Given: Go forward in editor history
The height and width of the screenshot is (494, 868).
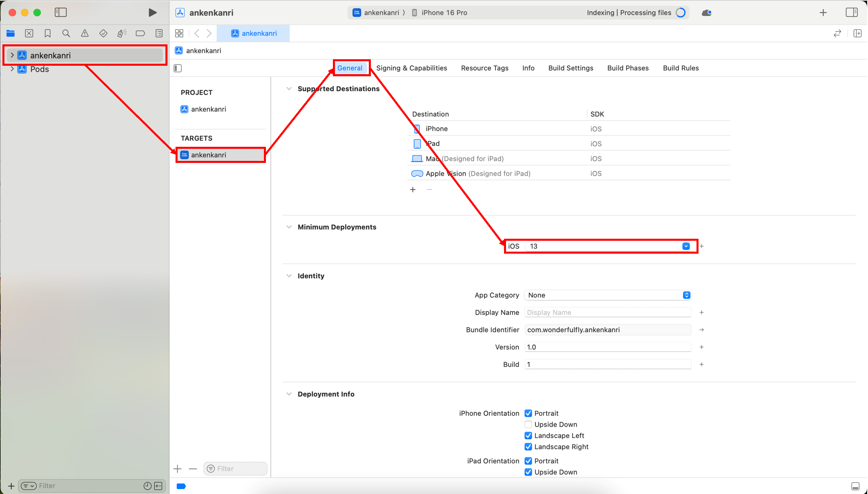Looking at the screenshot, I should 209,33.
